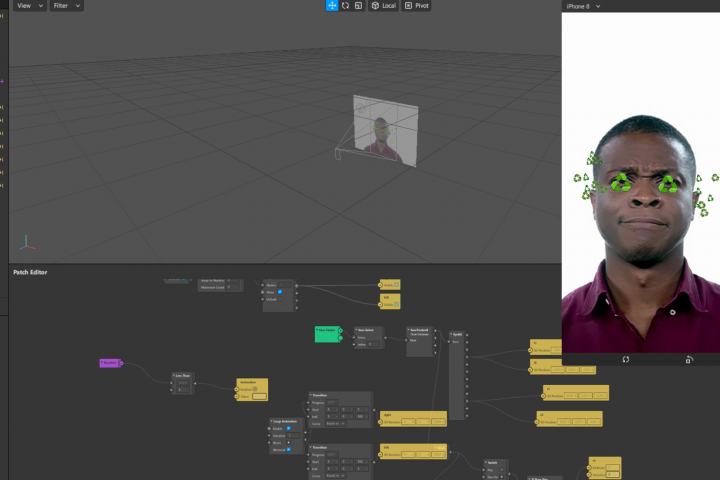Toggle Pivot mode
720x480 pixels.
(416, 6)
